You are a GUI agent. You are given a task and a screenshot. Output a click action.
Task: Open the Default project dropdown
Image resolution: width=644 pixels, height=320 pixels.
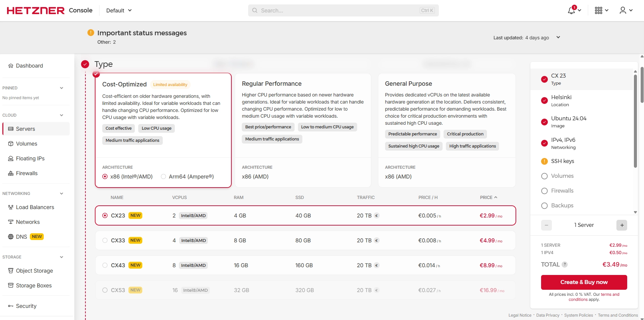[x=119, y=10]
